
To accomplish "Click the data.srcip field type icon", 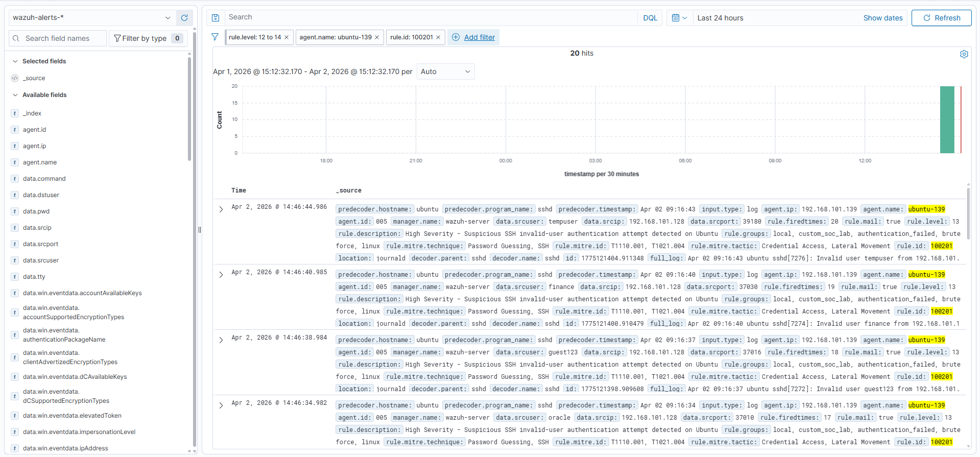I will click(x=15, y=228).
